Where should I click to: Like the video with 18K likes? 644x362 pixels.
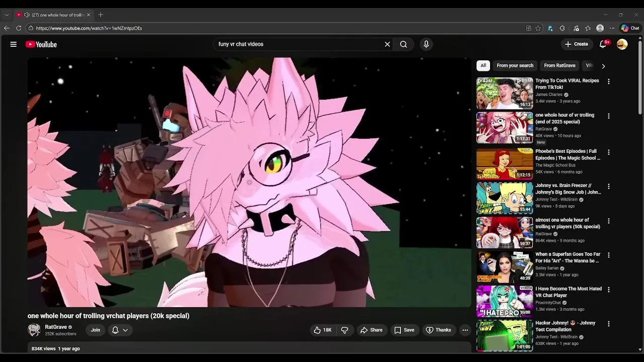pos(323,330)
